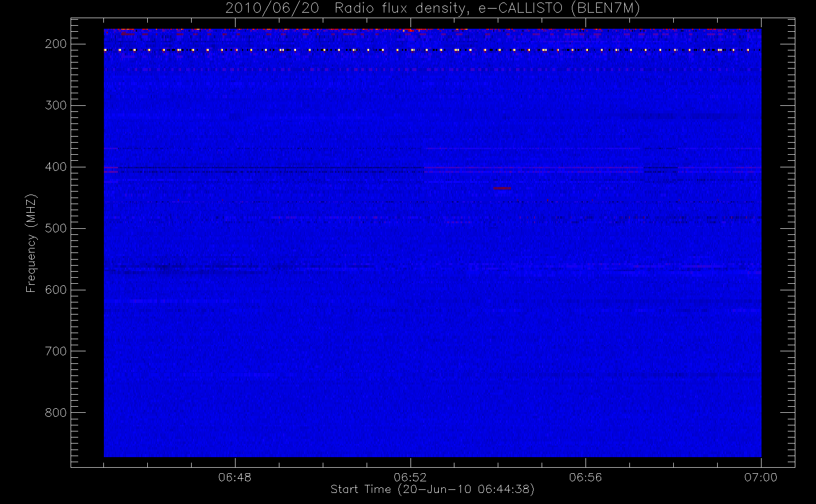Select the 500 frequency tick label

[x=56, y=228]
